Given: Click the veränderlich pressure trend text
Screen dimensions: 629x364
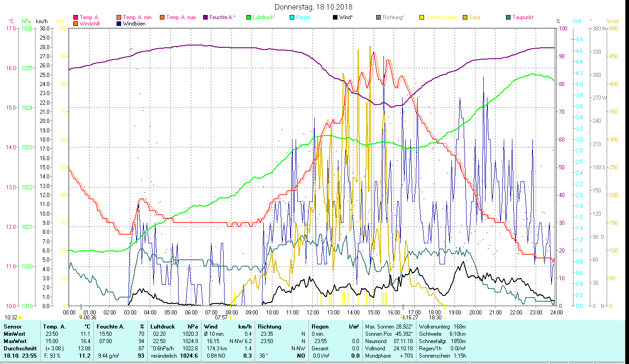Looking at the screenshot, I should pyautogui.click(x=164, y=355).
